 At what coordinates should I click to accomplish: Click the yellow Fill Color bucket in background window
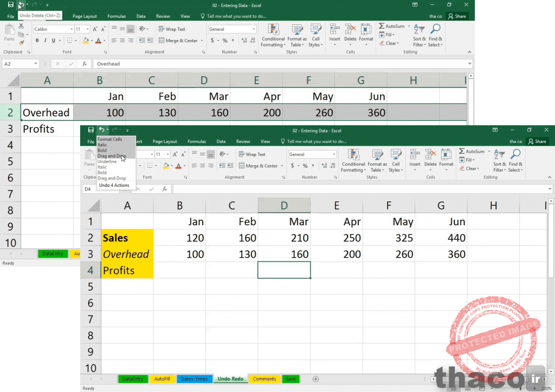86,41
